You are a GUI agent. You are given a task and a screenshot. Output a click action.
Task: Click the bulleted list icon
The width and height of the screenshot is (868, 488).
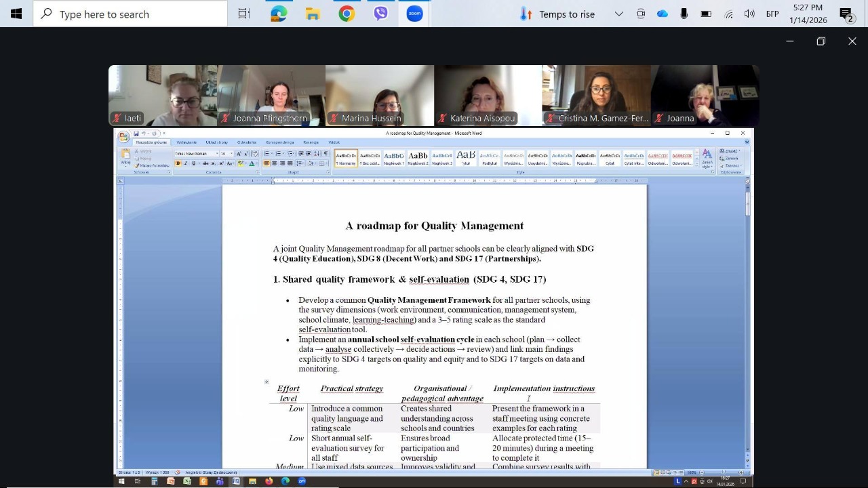point(267,154)
